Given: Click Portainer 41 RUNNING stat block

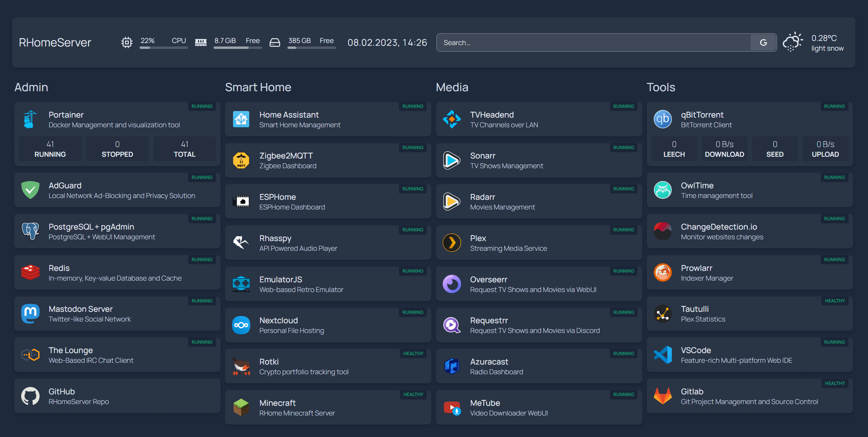Looking at the screenshot, I should (50, 149).
